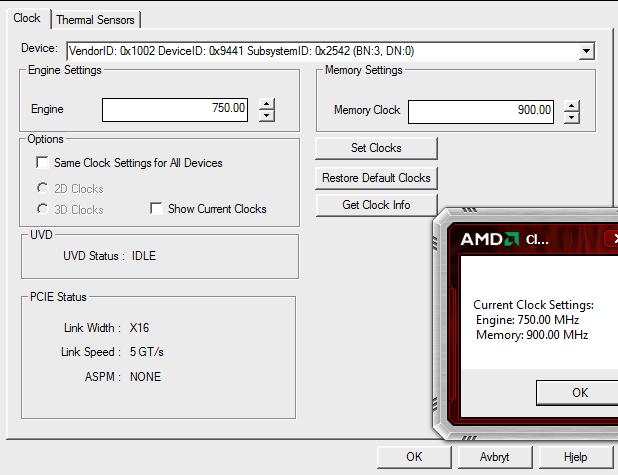Increase Engine clock with up arrow
Image resolution: width=618 pixels, height=475 pixels.
267,104
